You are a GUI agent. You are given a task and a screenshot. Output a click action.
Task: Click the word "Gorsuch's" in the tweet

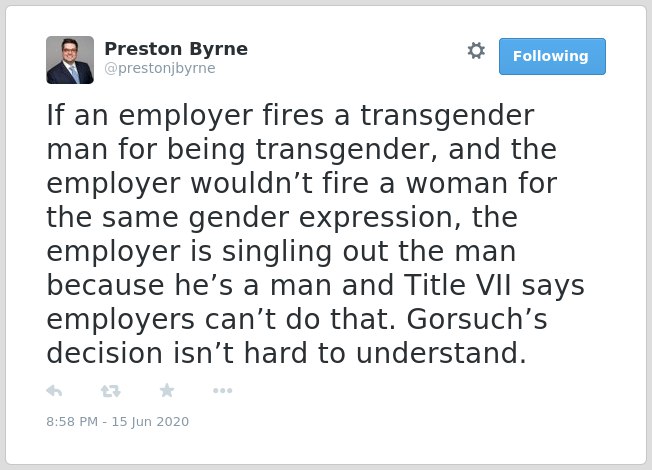point(477,319)
